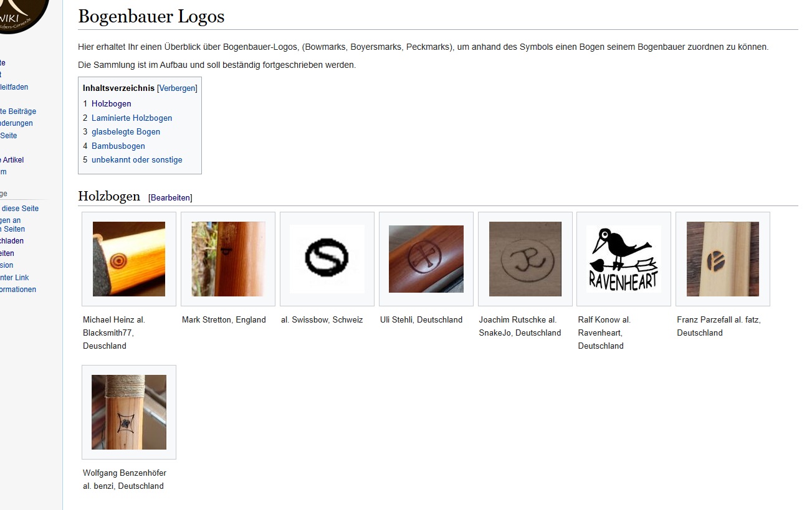Open unbekannt oder sonstige section link
This screenshot has width=812, height=510.
(x=137, y=159)
